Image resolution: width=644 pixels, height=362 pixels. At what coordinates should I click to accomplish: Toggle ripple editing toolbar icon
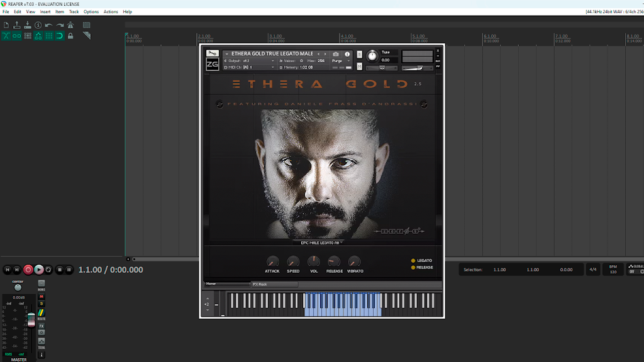pyautogui.click(x=28, y=36)
